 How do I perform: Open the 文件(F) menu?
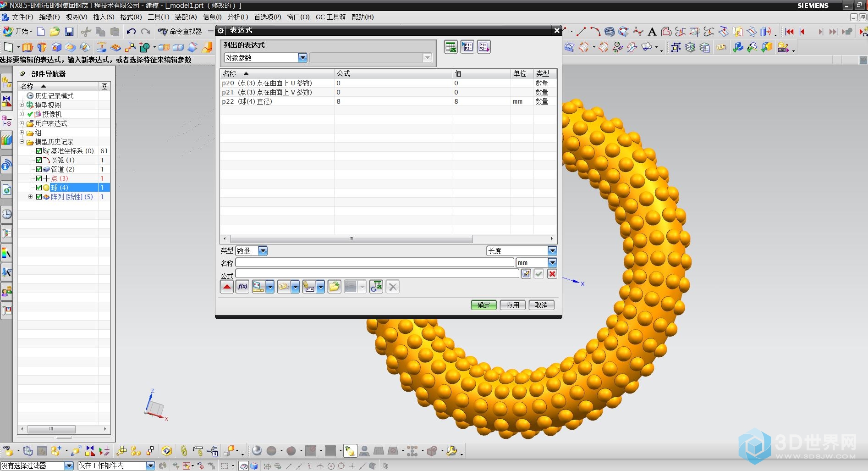22,17
